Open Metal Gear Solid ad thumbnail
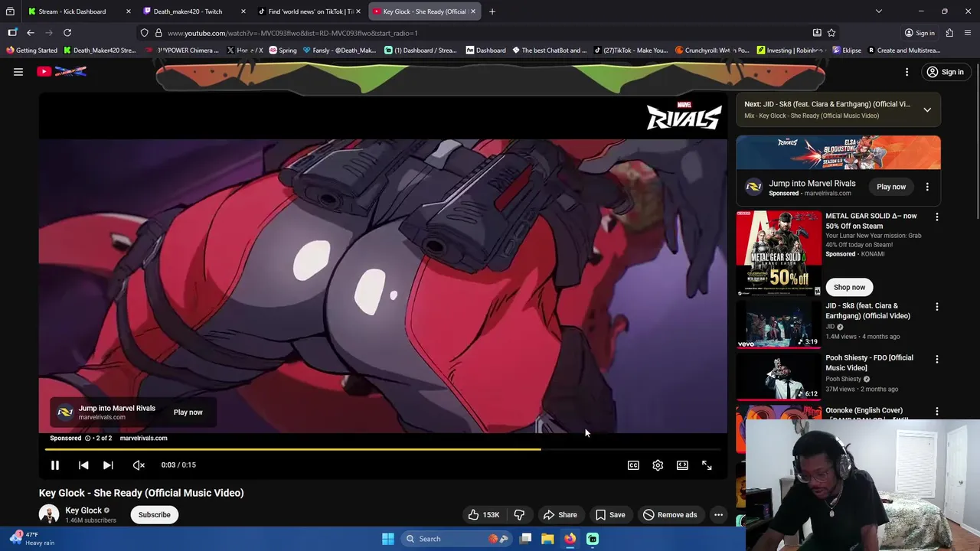Image resolution: width=980 pixels, height=551 pixels. (779, 253)
